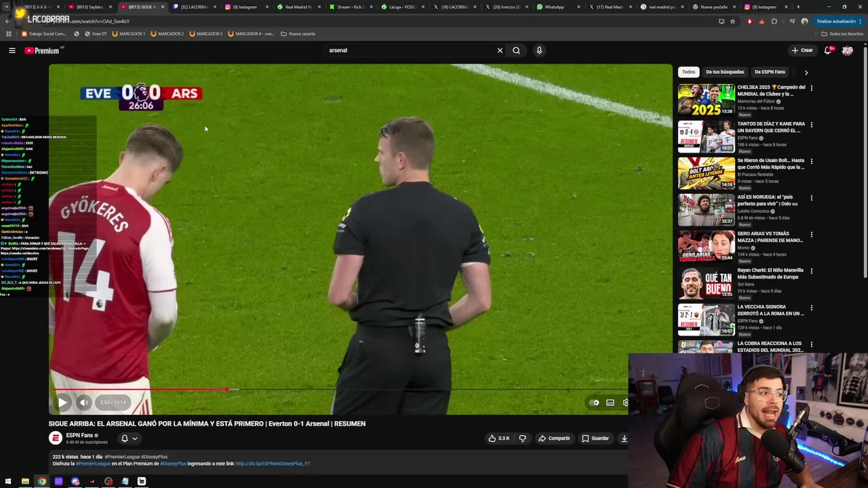Download the video with the arrow icon
This screenshot has width=868, height=488.
[624, 439]
